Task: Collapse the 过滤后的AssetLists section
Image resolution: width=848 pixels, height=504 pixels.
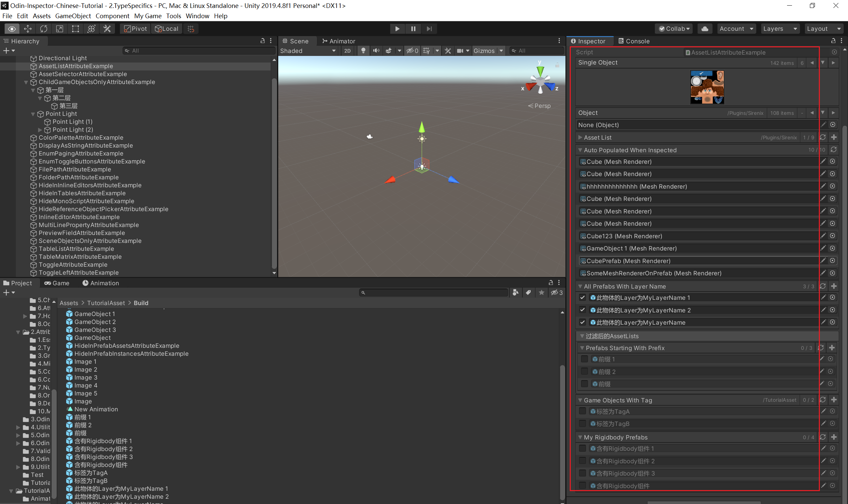Action: 582,336
